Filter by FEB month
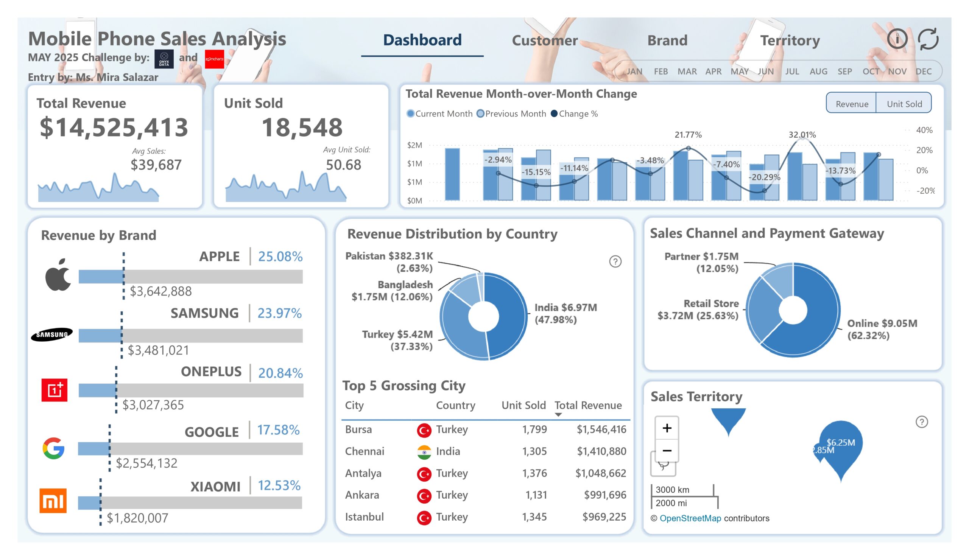 coord(661,71)
